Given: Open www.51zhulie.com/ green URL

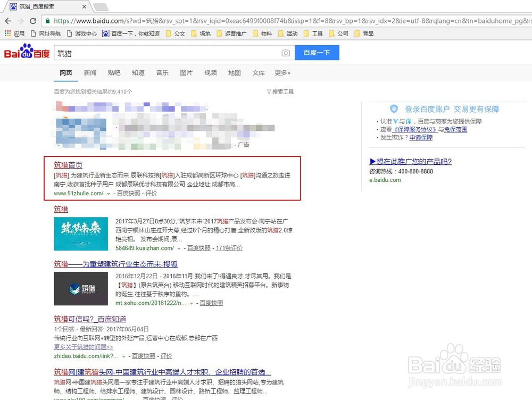Looking at the screenshot, I should click(x=79, y=193).
